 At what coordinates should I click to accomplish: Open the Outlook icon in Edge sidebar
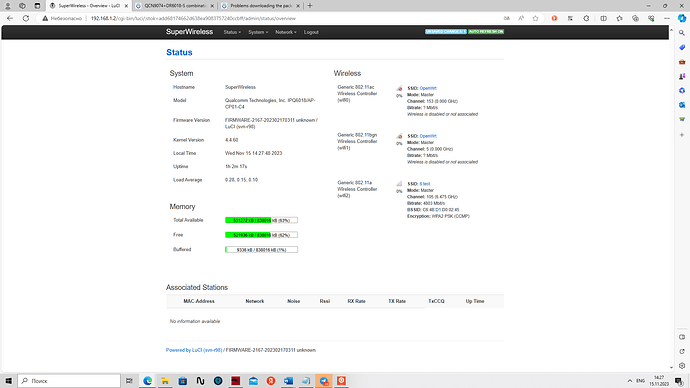pyautogui.click(x=682, y=105)
